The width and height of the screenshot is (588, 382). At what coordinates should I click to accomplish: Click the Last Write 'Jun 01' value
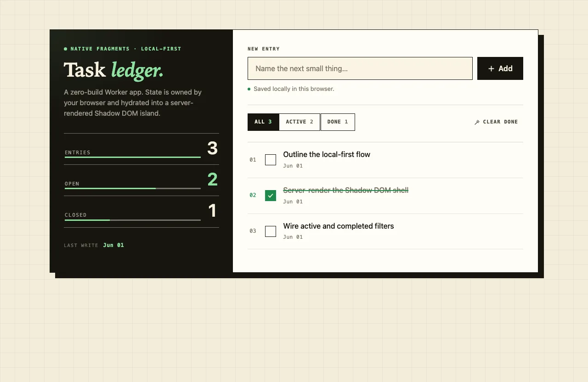(x=113, y=245)
